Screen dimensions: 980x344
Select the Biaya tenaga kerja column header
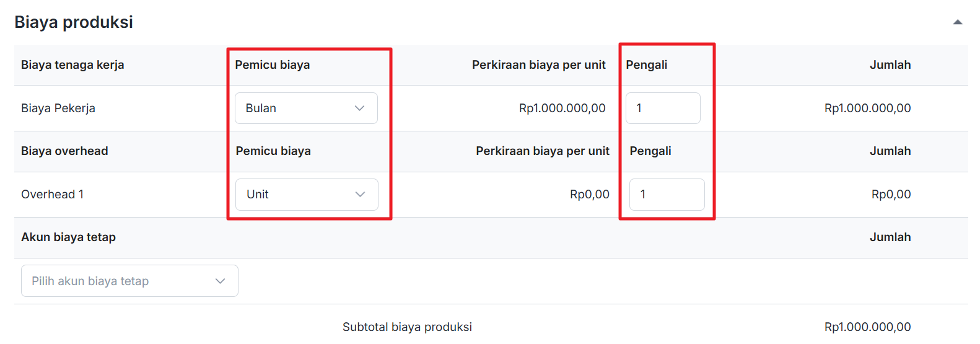(x=72, y=65)
